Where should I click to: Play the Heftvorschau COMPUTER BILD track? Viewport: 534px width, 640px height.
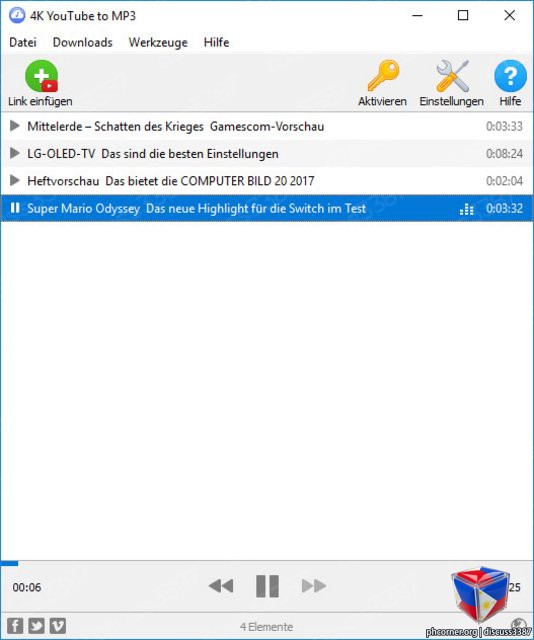click(x=15, y=180)
